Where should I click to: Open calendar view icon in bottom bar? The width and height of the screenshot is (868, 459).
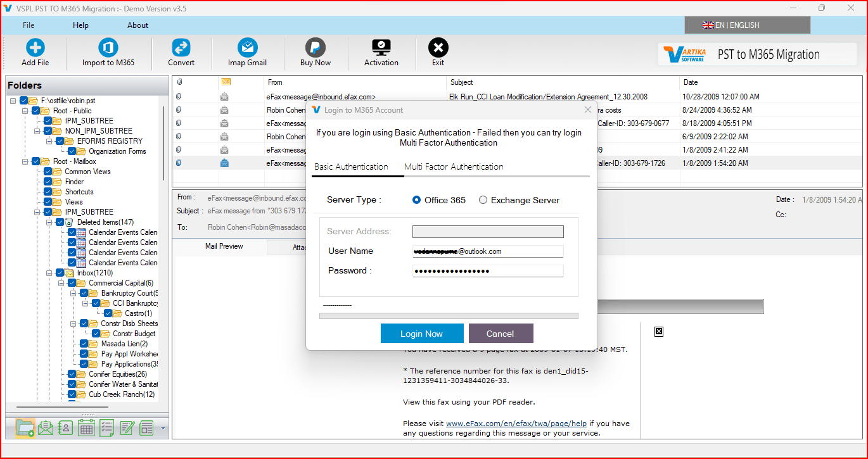[x=86, y=428]
